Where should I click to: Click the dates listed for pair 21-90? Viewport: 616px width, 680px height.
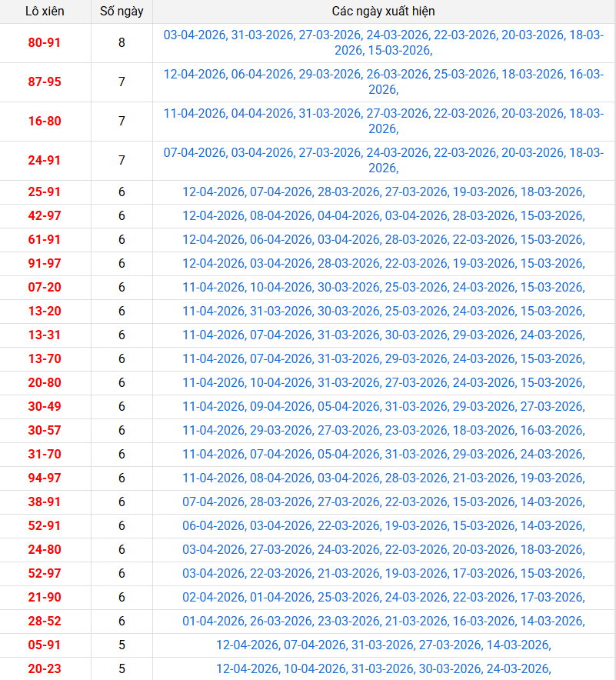point(383,598)
